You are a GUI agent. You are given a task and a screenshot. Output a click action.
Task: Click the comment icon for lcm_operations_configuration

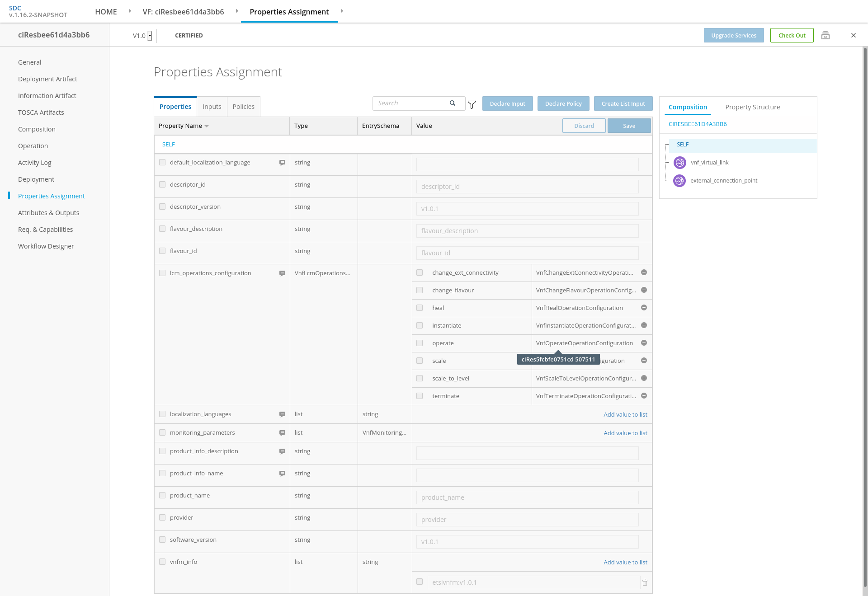282,273
